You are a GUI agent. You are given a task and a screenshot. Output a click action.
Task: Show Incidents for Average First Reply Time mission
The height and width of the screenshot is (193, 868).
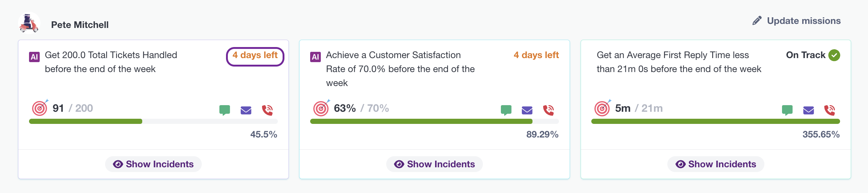(x=715, y=164)
